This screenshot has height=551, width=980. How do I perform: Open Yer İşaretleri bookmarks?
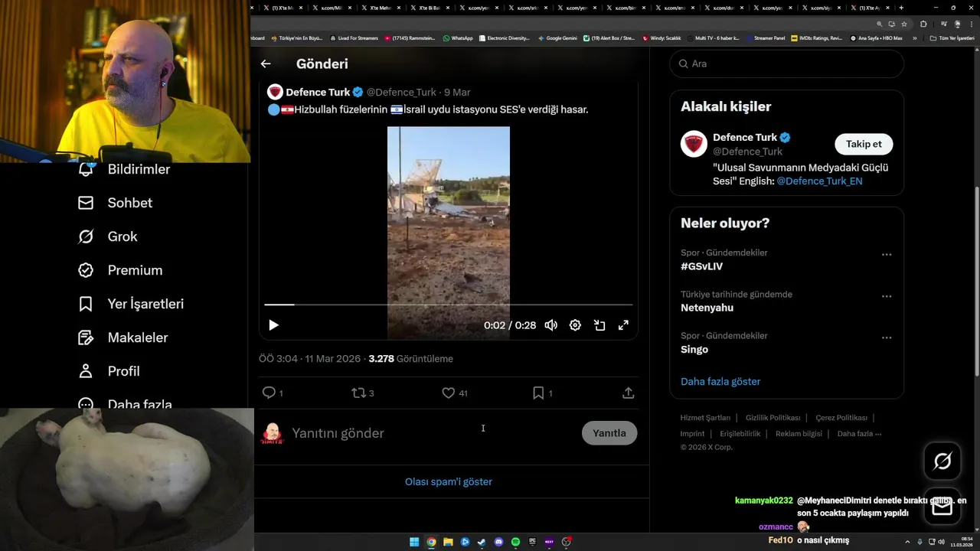point(130,304)
